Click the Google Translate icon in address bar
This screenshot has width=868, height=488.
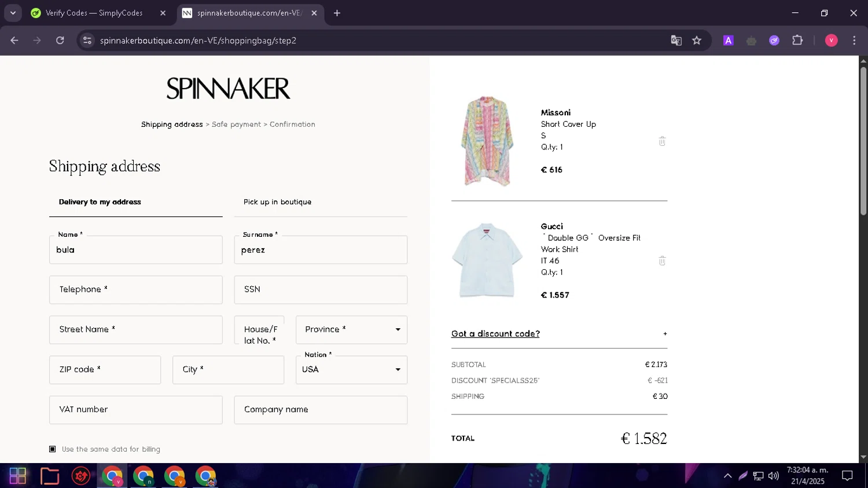(676, 41)
